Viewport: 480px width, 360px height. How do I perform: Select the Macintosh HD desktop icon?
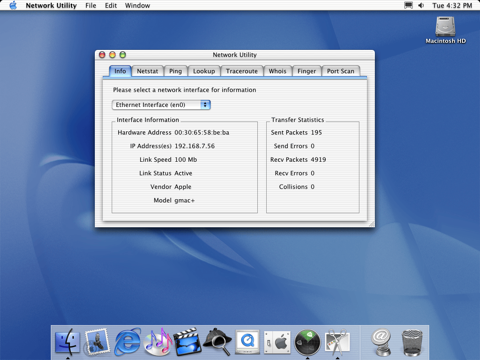(445, 30)
